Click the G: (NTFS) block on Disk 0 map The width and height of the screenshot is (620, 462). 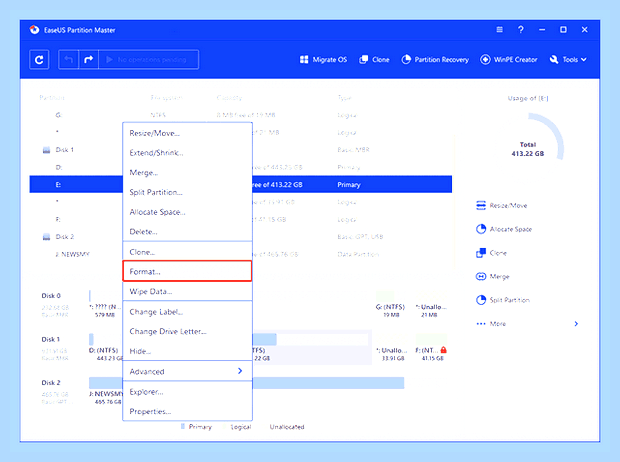pyautogui.click(x=391, y=305)
